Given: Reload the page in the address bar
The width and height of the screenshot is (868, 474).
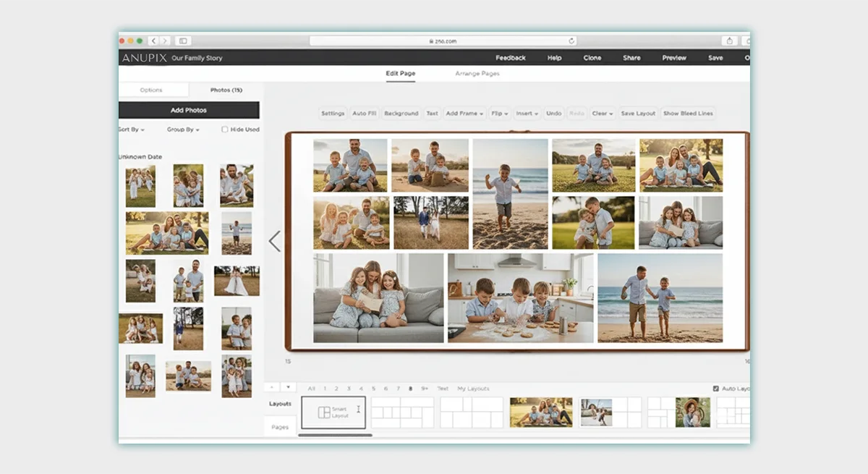Looking at the screenshot, I should point(571,41).
